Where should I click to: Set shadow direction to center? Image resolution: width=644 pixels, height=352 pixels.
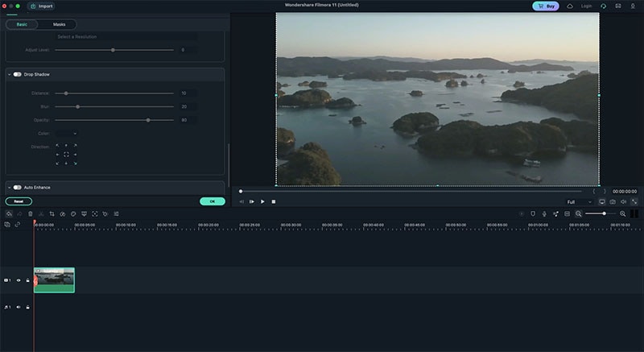coord(66,155)
